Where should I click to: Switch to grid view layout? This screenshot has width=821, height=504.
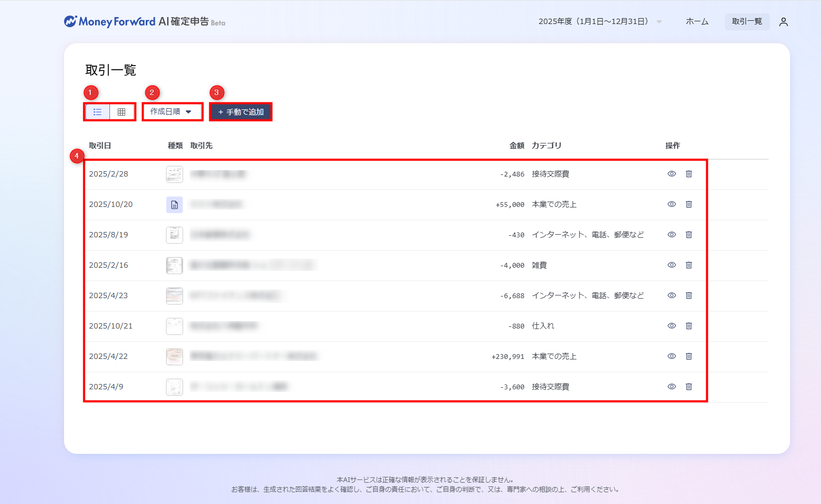(x=122, y=112)
